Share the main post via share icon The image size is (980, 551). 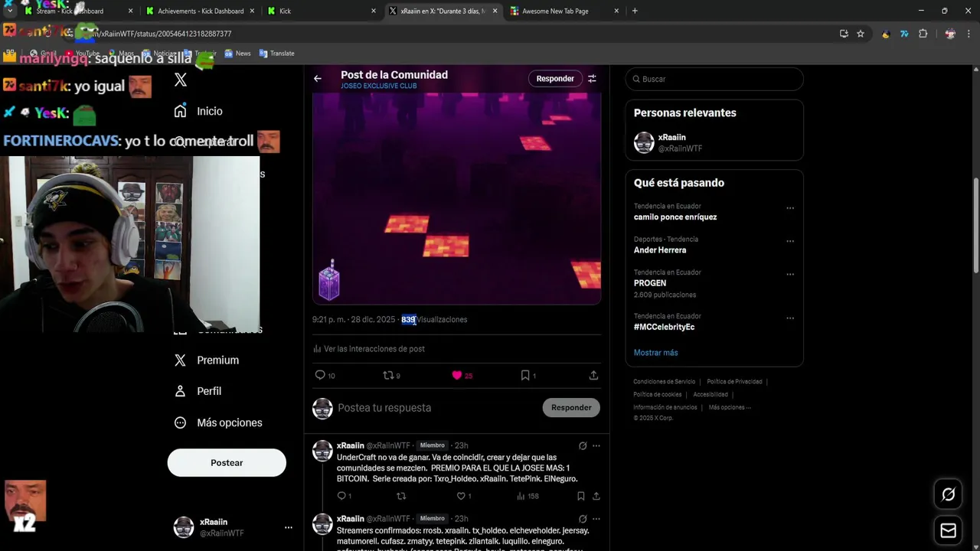[593, 375]
